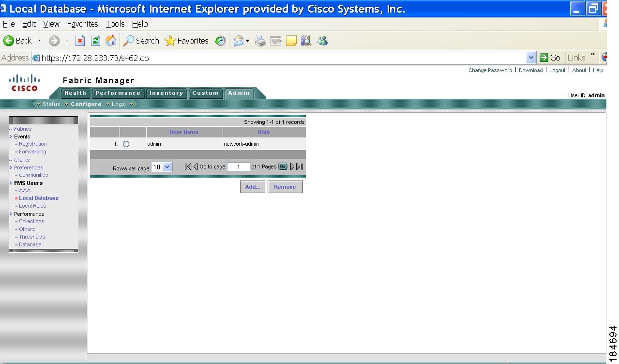
Task: Open the address bar history dropdown
Action: [531, 57]
